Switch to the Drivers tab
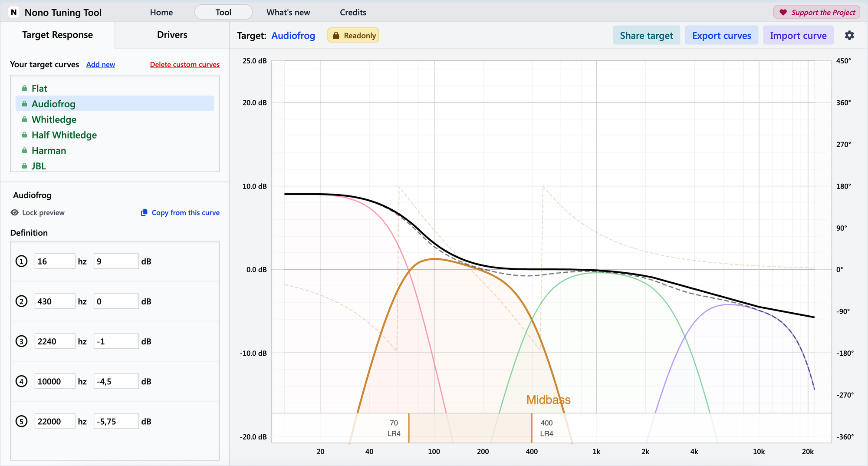 tap(172, 35)
